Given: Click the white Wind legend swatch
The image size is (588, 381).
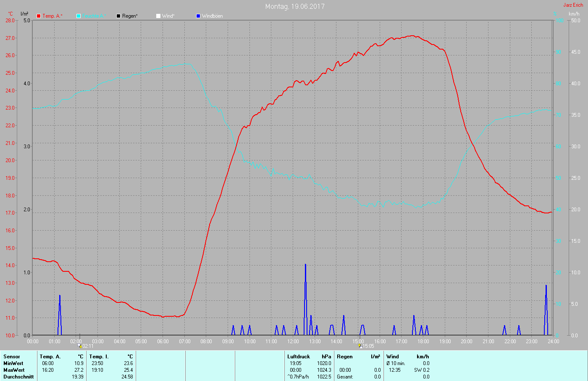Looking at the screenshot, I should tap(158, 16).
